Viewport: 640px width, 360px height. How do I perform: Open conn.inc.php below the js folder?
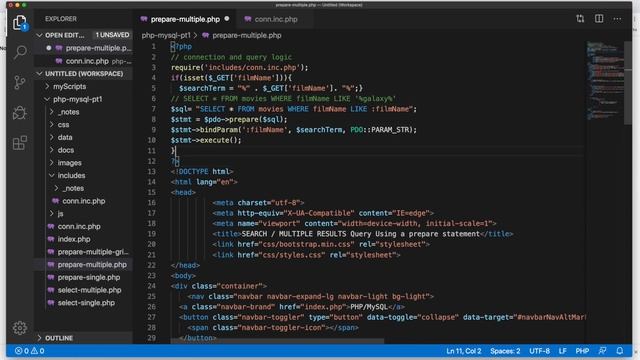click(79, 226)
